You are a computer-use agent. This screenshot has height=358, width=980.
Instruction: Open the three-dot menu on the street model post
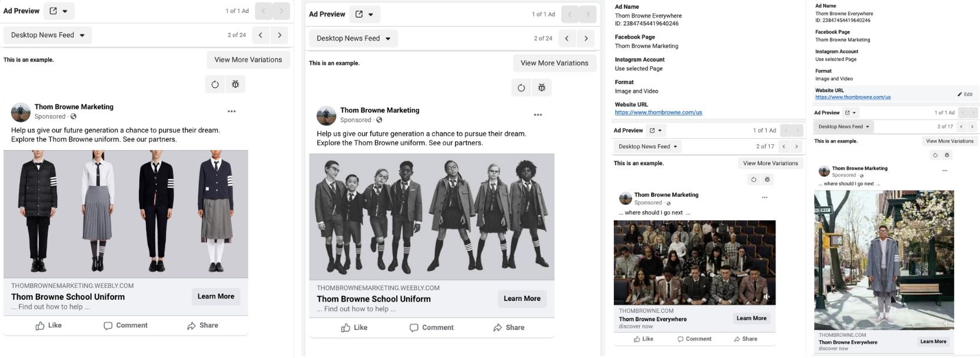[x=945, y=171]
